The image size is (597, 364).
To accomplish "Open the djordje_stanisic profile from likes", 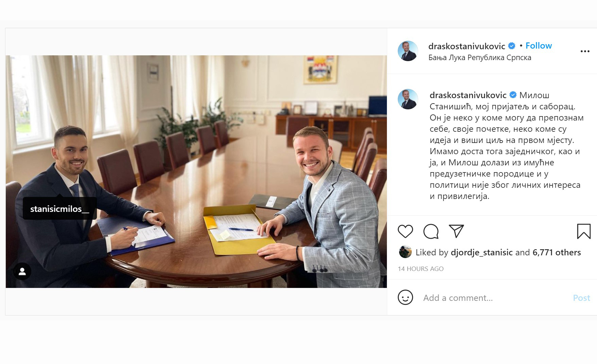I will 481,252.
